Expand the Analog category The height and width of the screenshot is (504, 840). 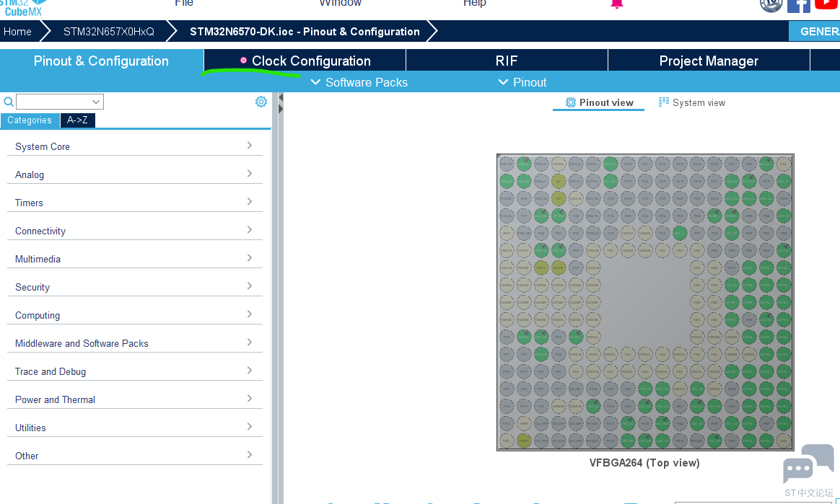tap(134, 174)
